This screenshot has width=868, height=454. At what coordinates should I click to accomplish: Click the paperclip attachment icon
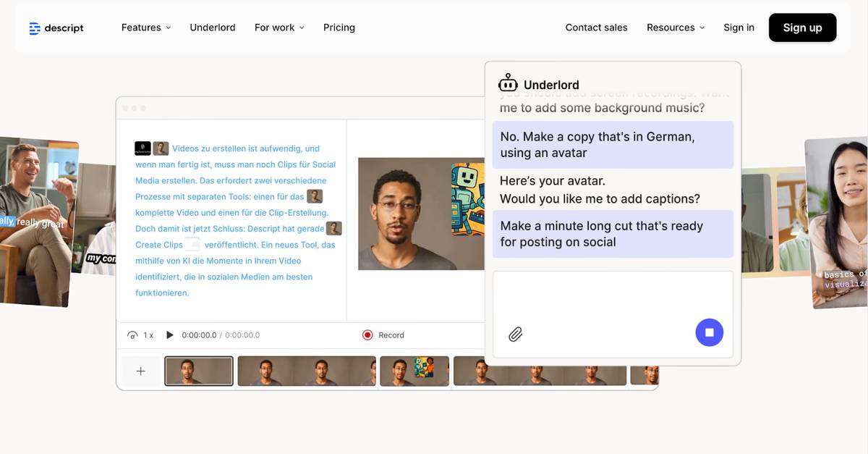[x=515, y=334]
